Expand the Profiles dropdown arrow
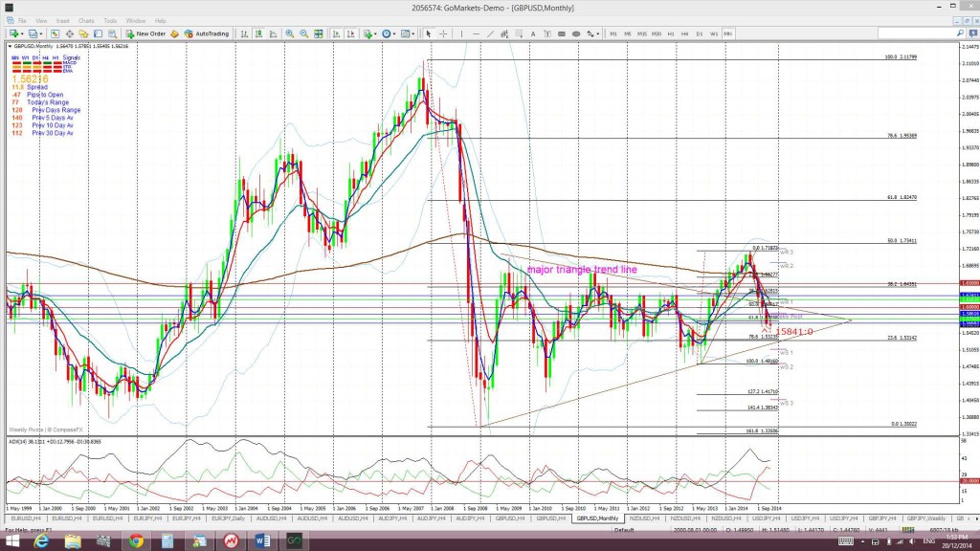980x551 pixels. [41, 33]
